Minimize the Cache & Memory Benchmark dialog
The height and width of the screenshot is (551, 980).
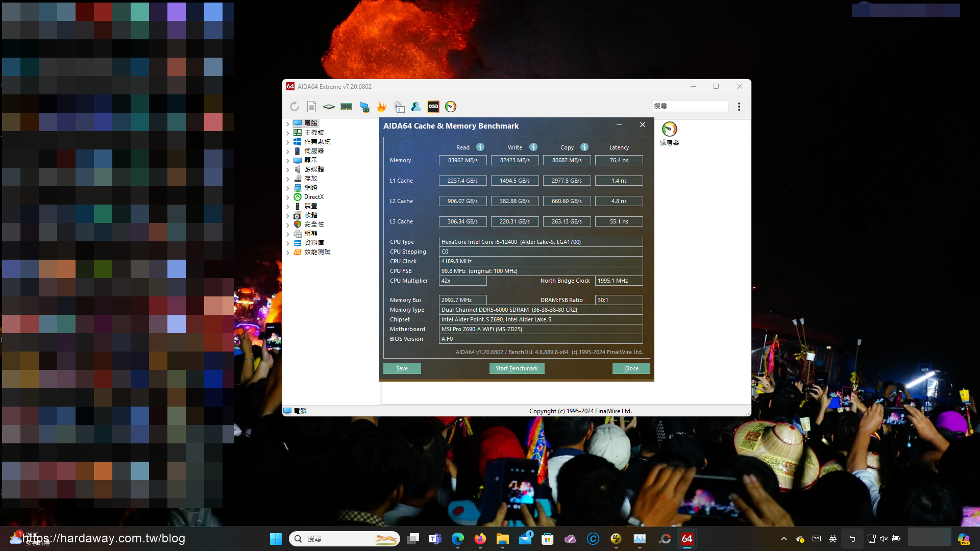click(x=619, y=125)
